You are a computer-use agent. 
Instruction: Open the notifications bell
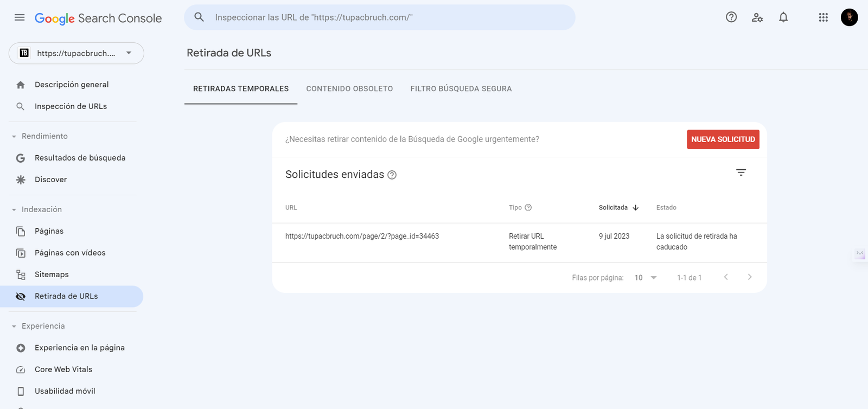(x=783, y=17)
